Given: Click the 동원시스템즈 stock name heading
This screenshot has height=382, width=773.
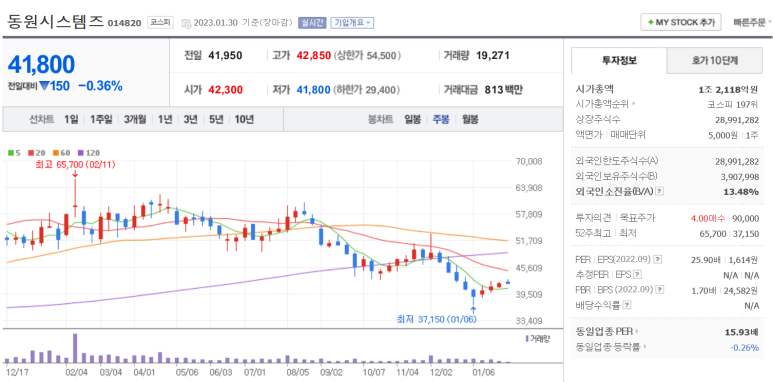Looking at the screenshot, I should coord(55,22).
